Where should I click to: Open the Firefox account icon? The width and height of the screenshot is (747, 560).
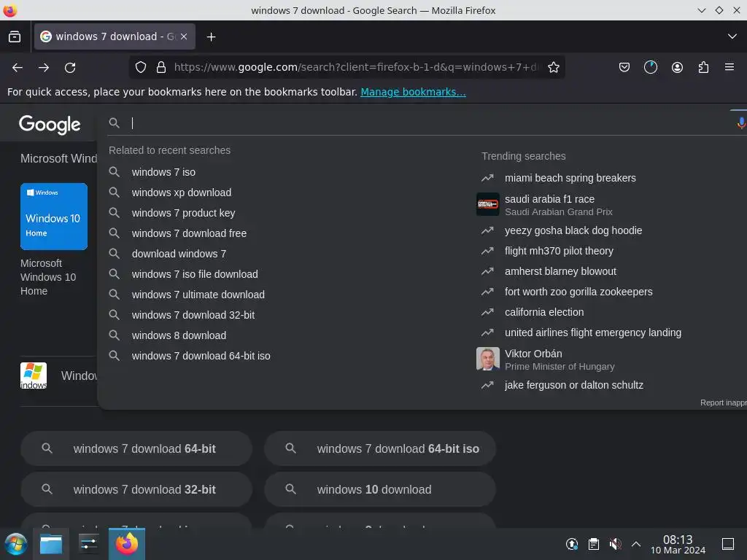677,67
